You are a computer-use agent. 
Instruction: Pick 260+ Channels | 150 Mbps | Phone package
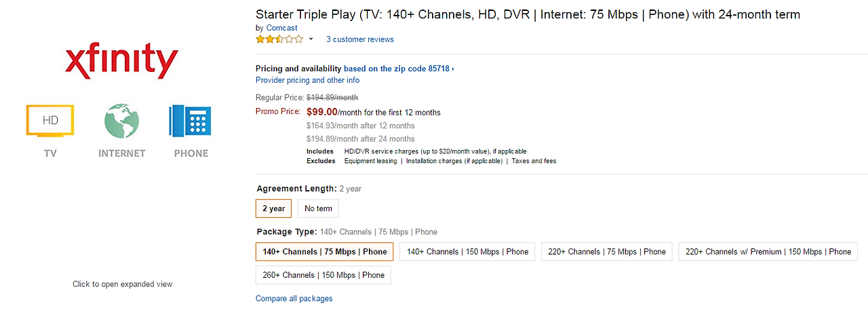(x=323, y=275)
